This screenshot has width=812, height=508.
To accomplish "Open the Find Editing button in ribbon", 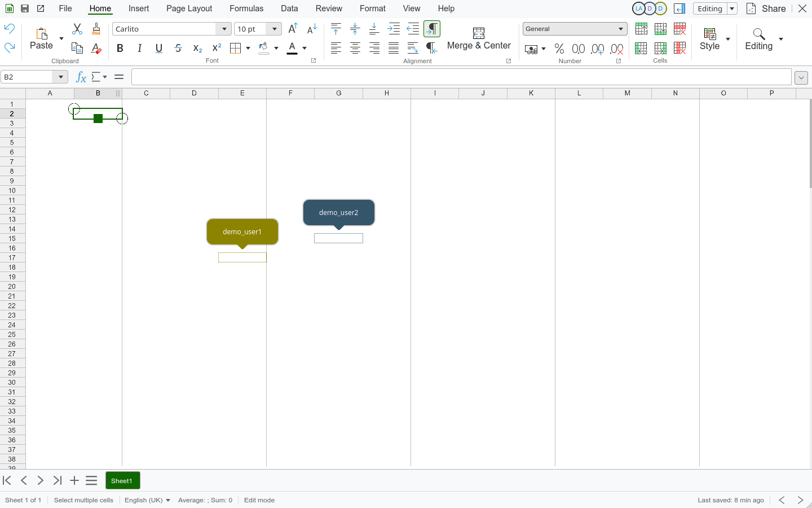I will click(759, 39).
